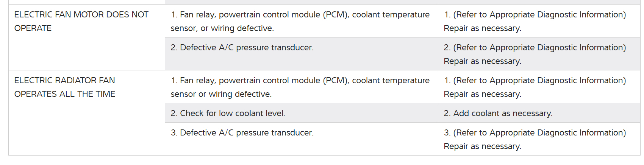Image resolution: width=644 pixels, height=165 pixels.
Task: Click '(PCM)' in the radiator fan cause
Action: [x=336, y=81]
